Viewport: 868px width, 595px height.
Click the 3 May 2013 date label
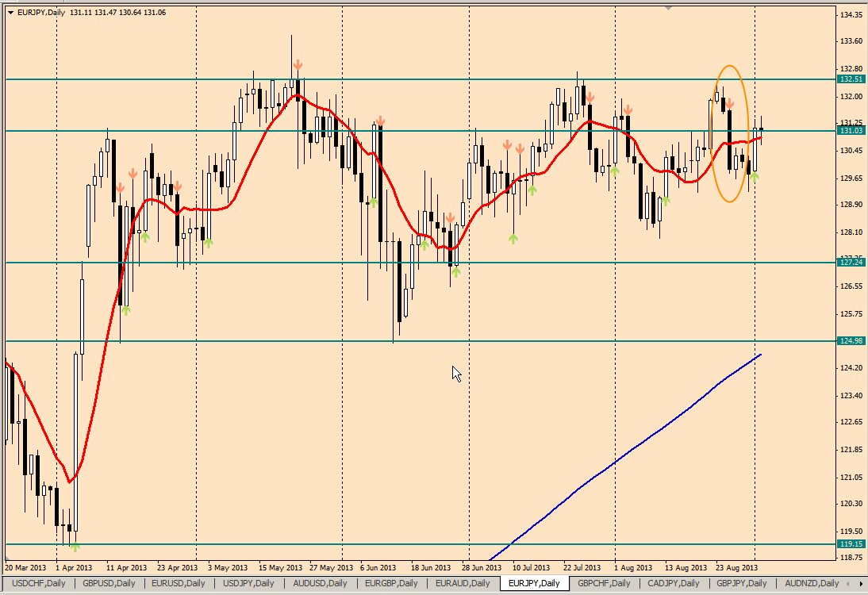(228, 567)
